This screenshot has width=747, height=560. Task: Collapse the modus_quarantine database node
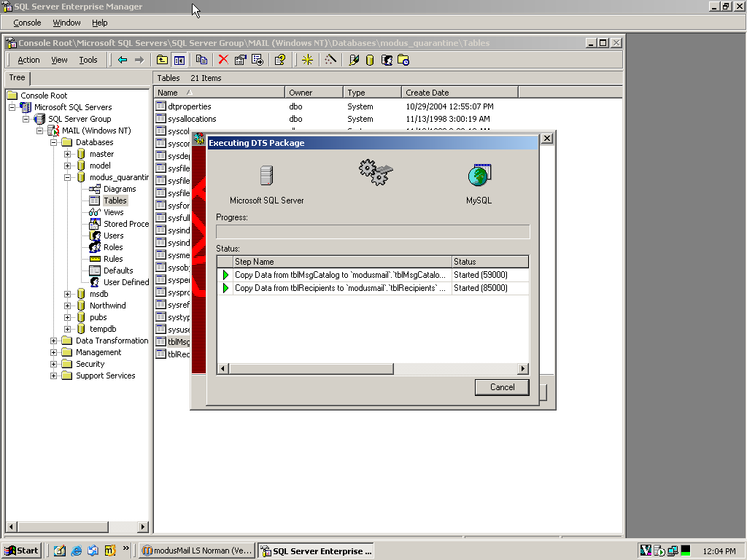[x=68, y=178]
